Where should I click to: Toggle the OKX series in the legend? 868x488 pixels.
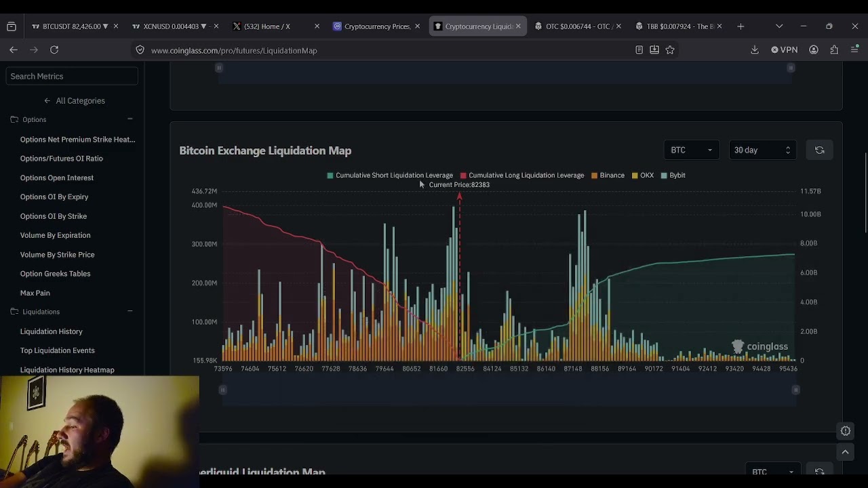642,175
